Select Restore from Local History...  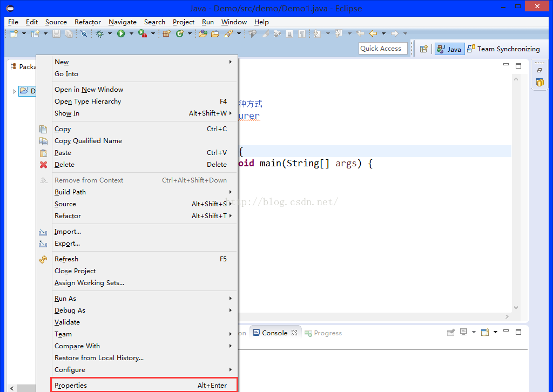point(144,357)
